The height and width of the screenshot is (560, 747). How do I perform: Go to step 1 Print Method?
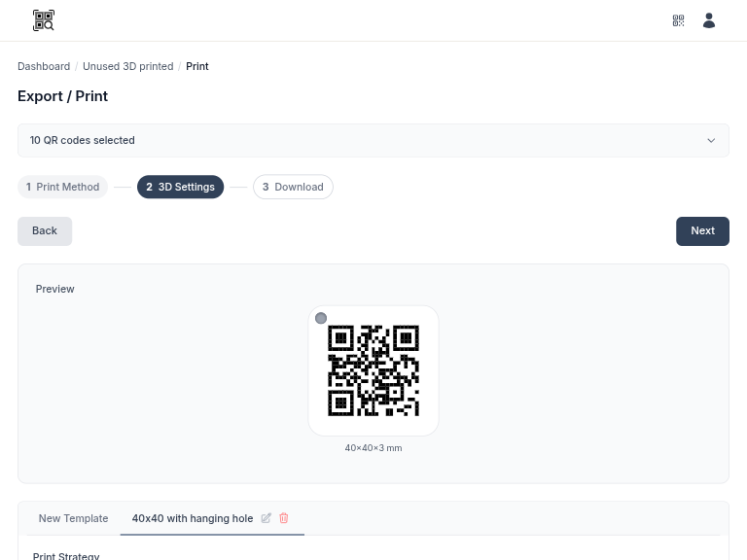(63, 187)
